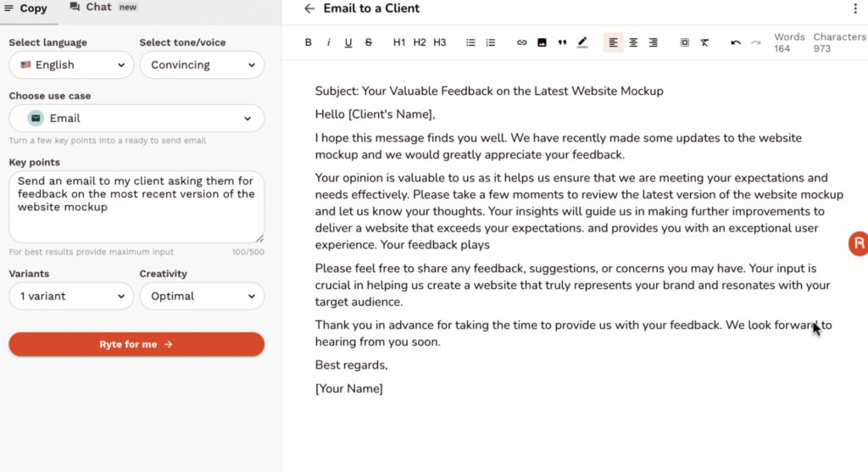The image size is (868, 472).
Task: Insert a link with the link icon
Action: (x=521, y=42)
